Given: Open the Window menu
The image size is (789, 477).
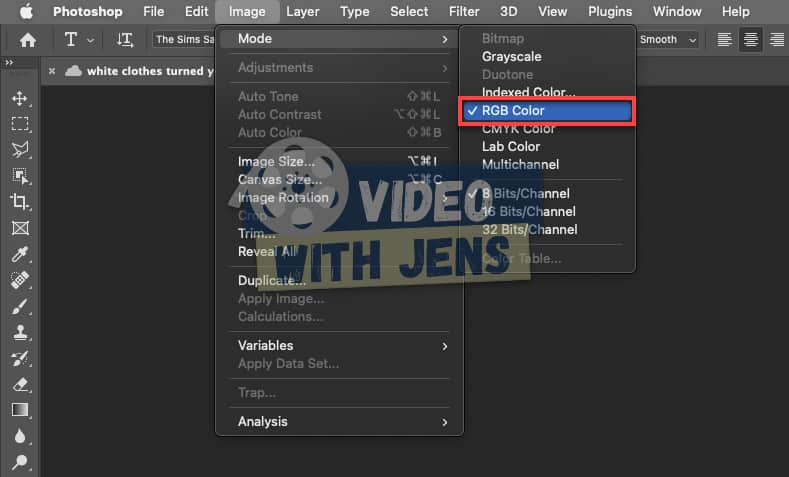Looking at the screenshot, I should point(677,11).
